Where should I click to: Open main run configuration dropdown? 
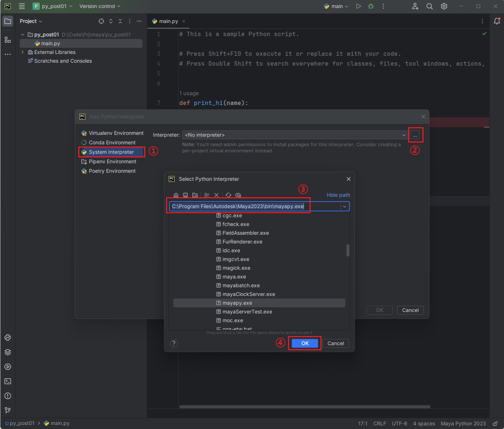pyautogui.click(x=336, y=6)
